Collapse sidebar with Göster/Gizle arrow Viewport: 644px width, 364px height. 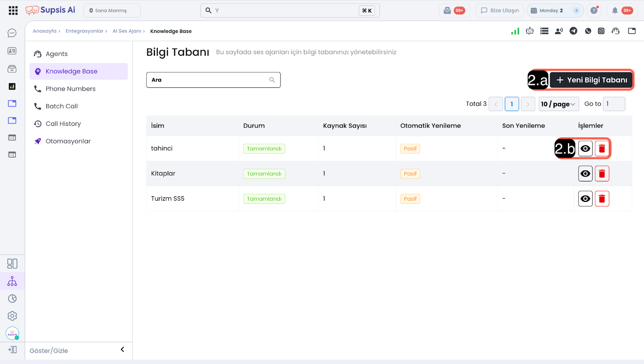point(122,350)
